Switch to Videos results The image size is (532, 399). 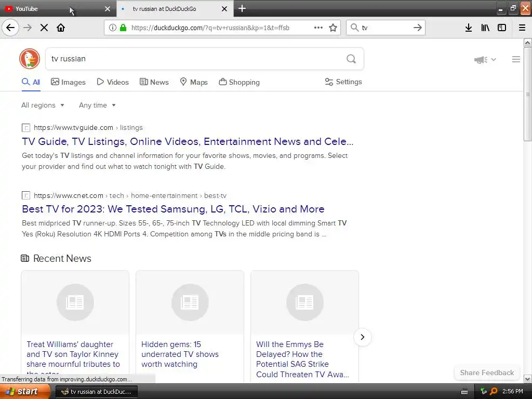113,82
